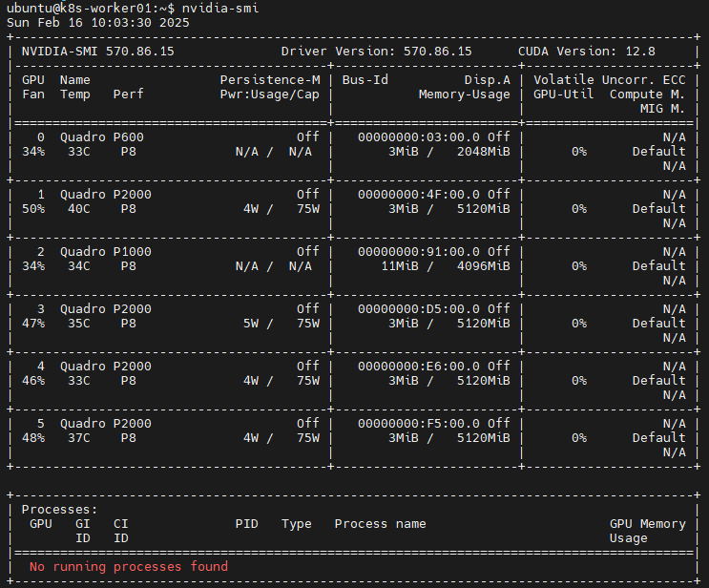
Task: Click the Quadro P2000 name for GPU 1
Action: point(105,195)
